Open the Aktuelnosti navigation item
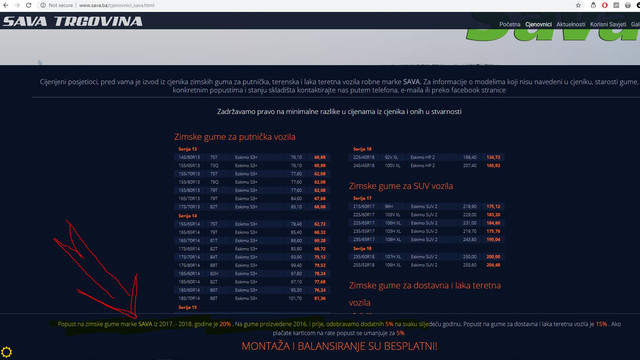 pyautogui.click(x=571, y=24)
